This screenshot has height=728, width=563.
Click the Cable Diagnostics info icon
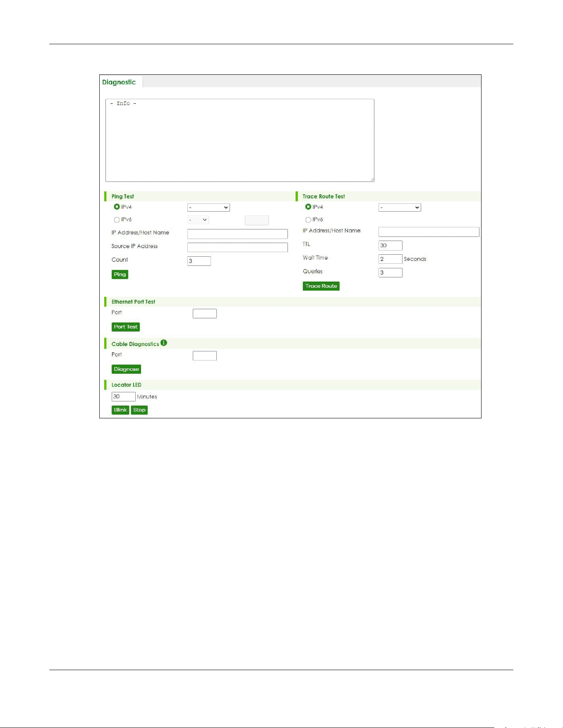[164, 343]
